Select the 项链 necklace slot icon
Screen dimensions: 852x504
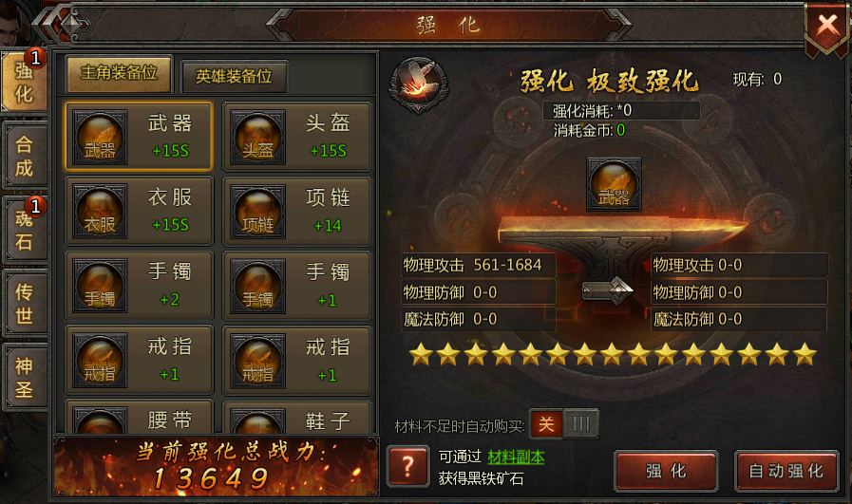[x=257, y=212]
